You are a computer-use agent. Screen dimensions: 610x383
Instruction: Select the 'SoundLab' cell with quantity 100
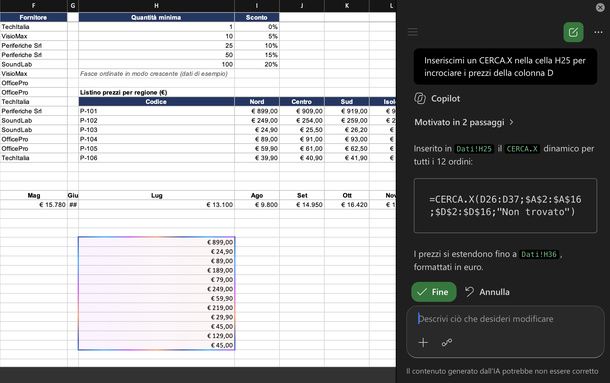point(33,64)
